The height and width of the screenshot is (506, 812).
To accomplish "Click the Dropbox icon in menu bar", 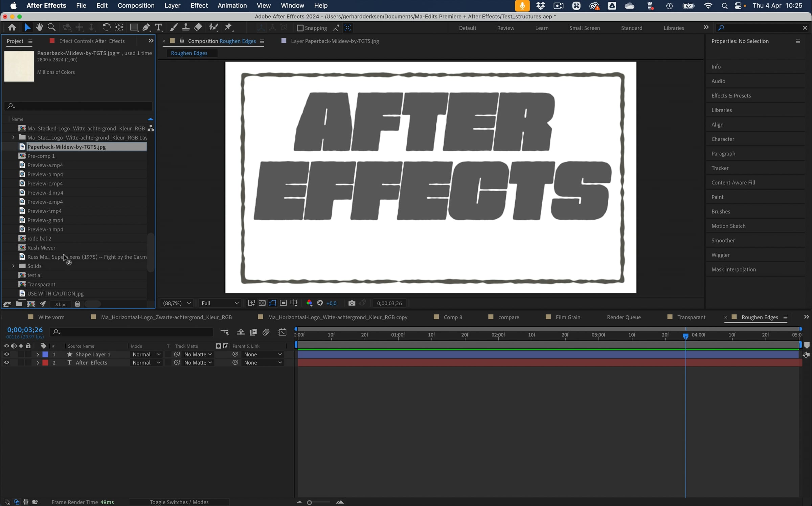I will click(x=541, y=6).
